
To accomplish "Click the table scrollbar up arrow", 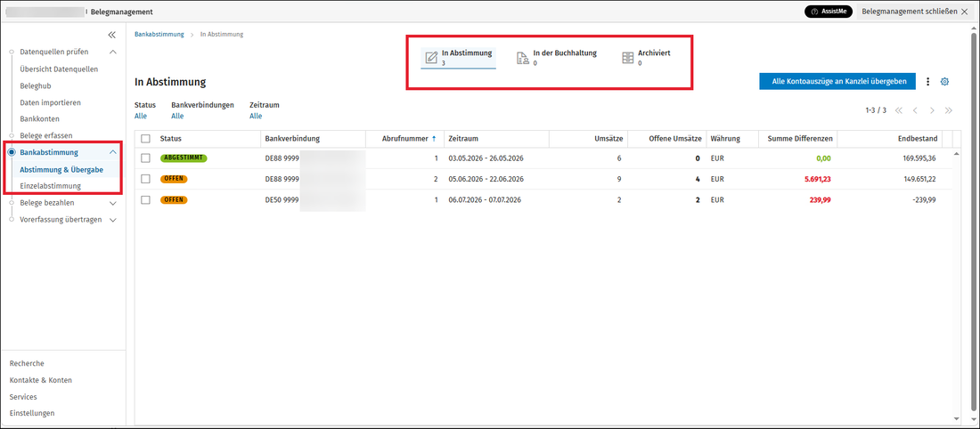I will (955, 153).
